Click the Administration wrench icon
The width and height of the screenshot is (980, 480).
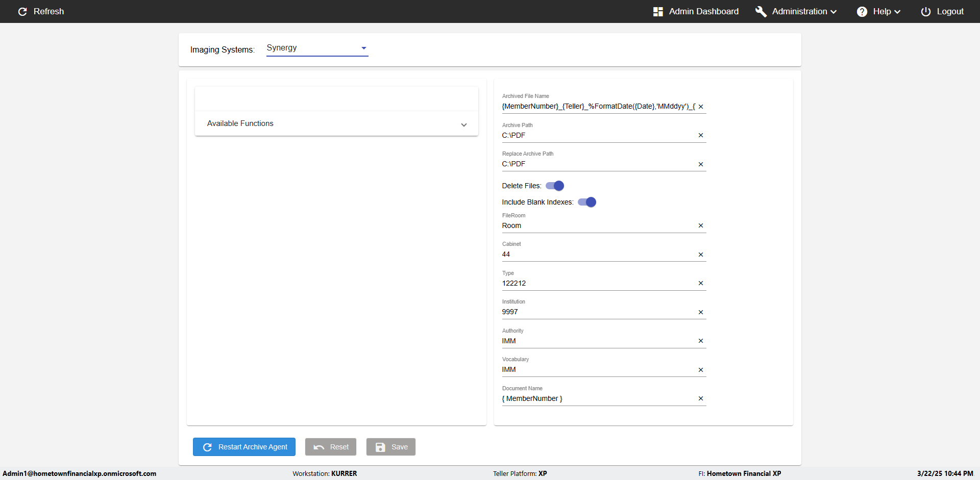coord(761,12)
